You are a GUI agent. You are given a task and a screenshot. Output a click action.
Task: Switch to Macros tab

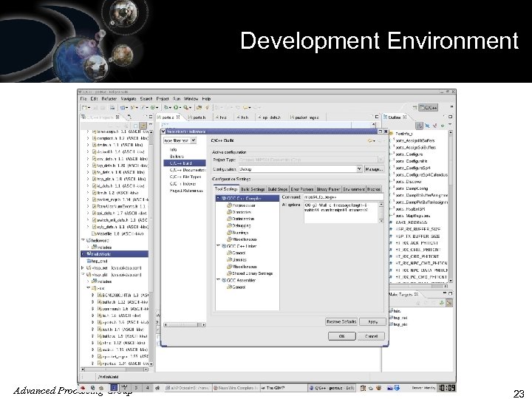pyautogui.click(x=374, y=189)
